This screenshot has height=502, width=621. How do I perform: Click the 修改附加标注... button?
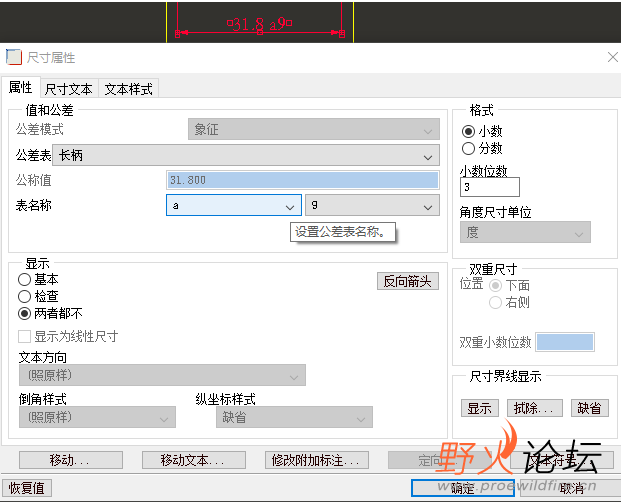pyautogui.click(x=317, y=460)
